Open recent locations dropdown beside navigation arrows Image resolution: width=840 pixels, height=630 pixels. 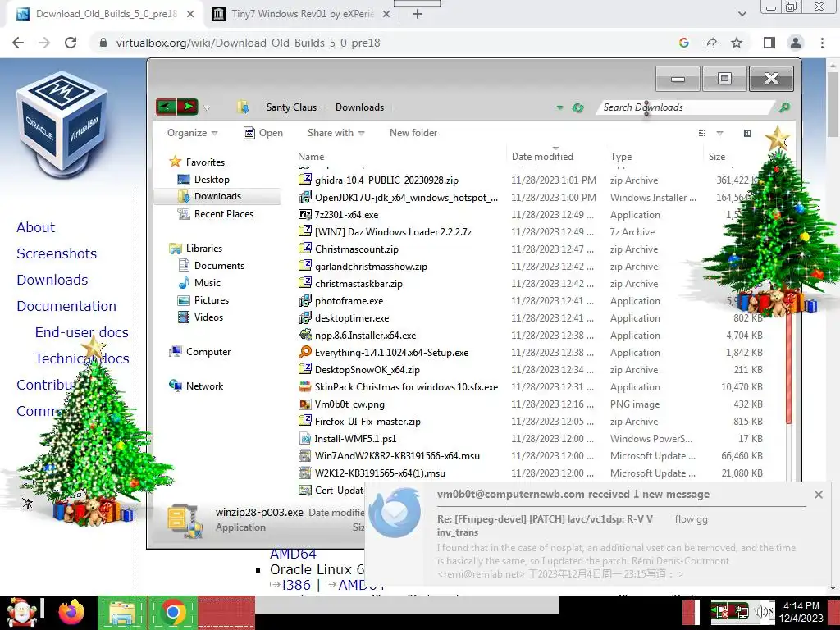pyautogui.click(x=207, y=108)
